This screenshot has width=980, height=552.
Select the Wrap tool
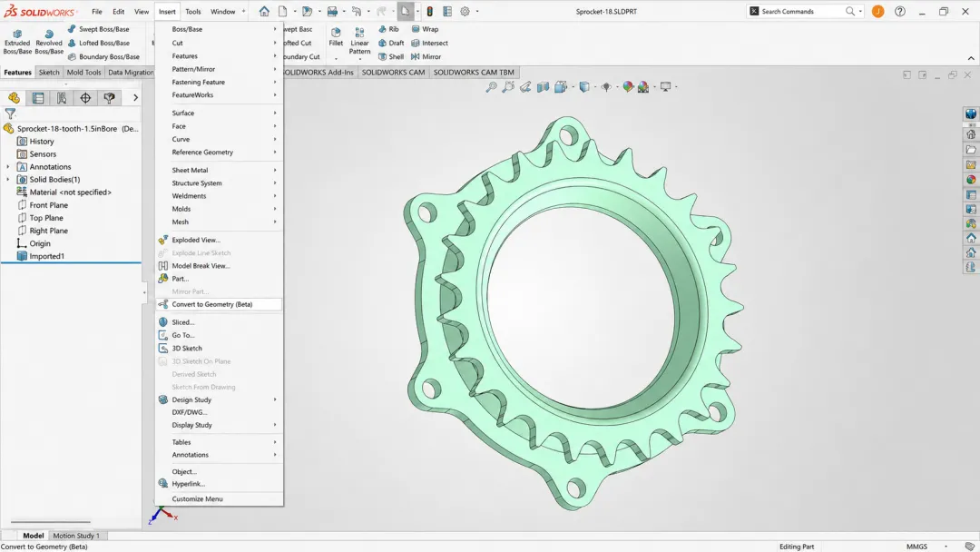click(425, 29)
